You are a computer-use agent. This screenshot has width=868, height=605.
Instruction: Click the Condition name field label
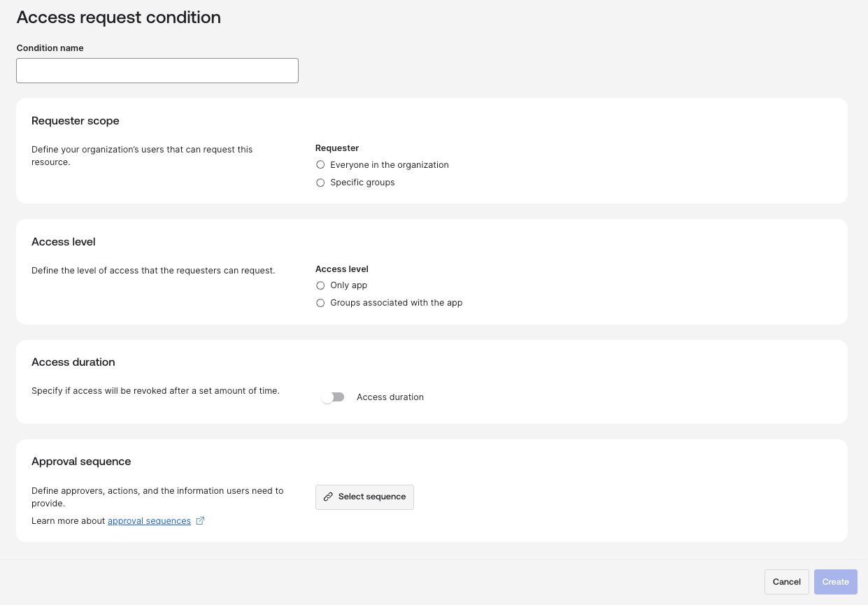tap(50, 48)
